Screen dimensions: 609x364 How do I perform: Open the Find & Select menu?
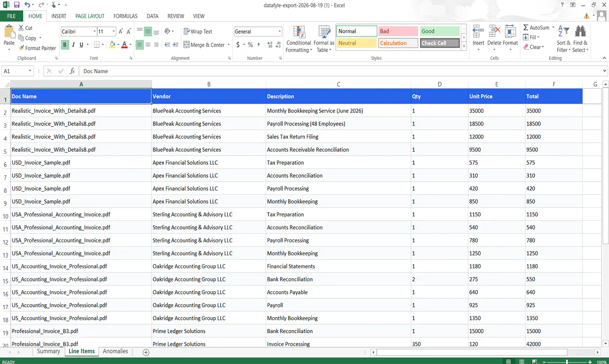580,39
